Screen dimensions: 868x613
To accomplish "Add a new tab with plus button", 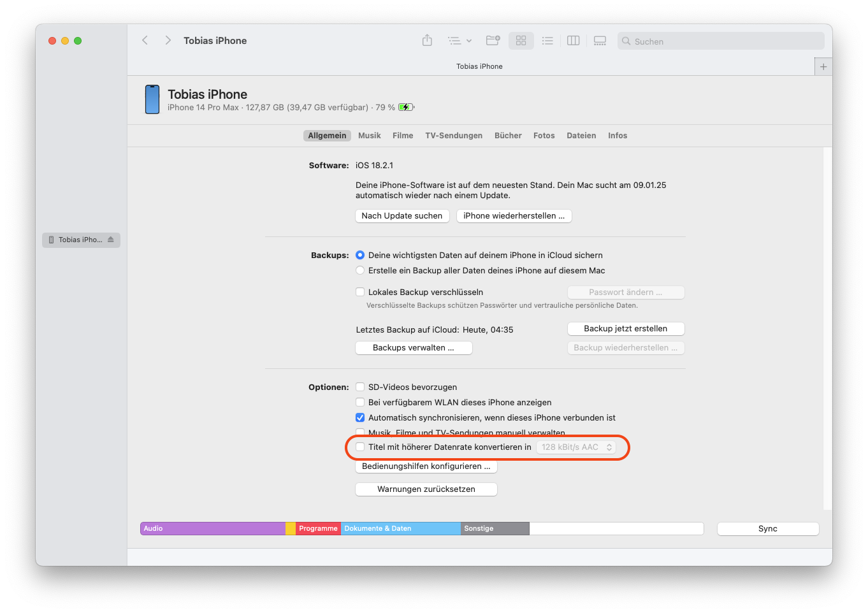I will coord(823,66).
